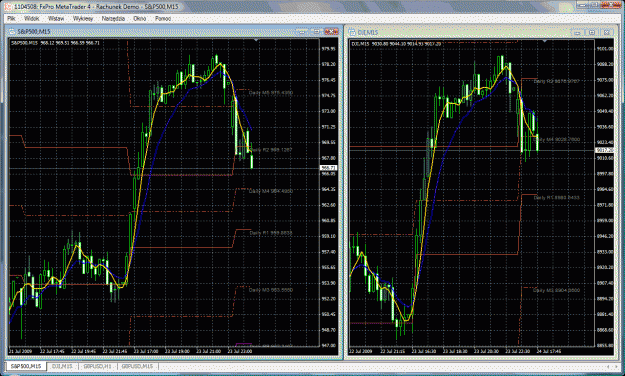625x376 pixels.
Task: Select the Daily M4 label on DJI chart
Action: click(557, 140)
